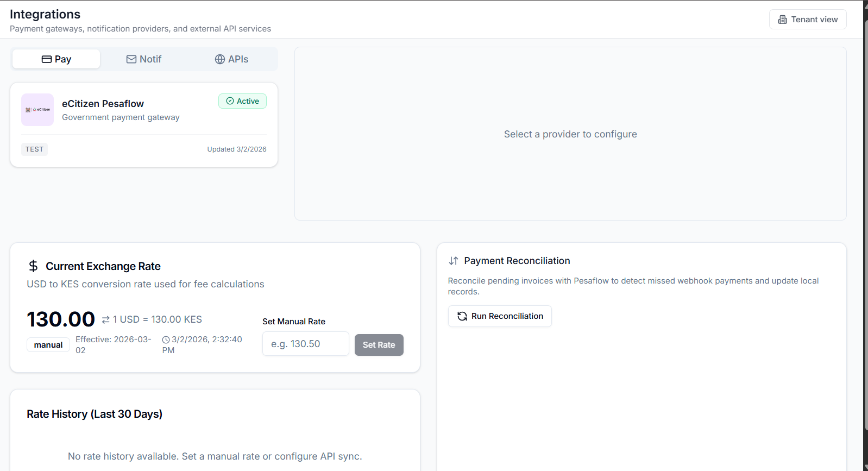
Task: Click the TEST environment tag
Action: tap(34, 149)
